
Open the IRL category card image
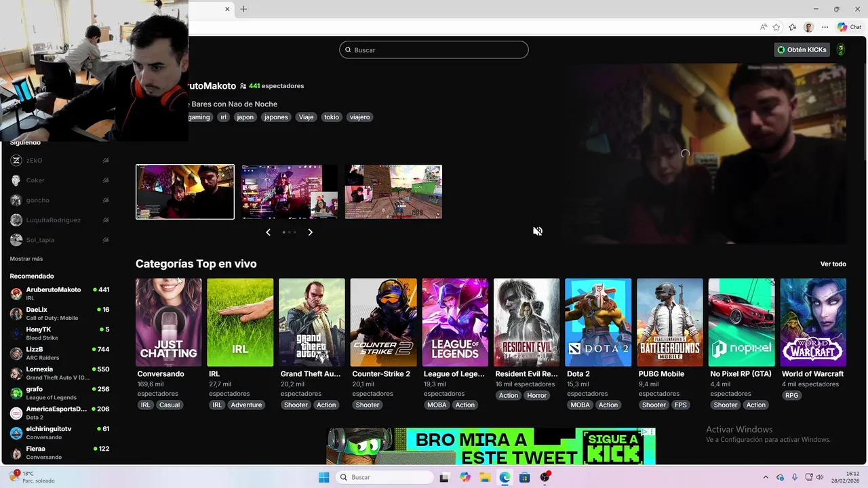tap(240, 323)
